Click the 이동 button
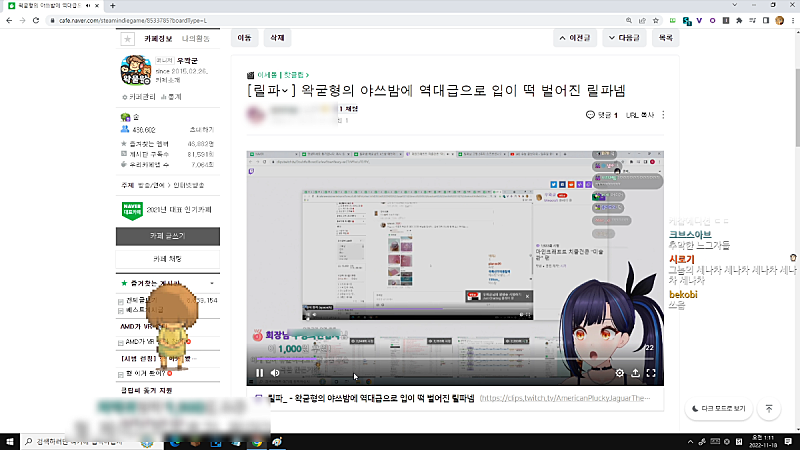The height and width of the screenshot is (450, 800). click(x=244, y=38)
